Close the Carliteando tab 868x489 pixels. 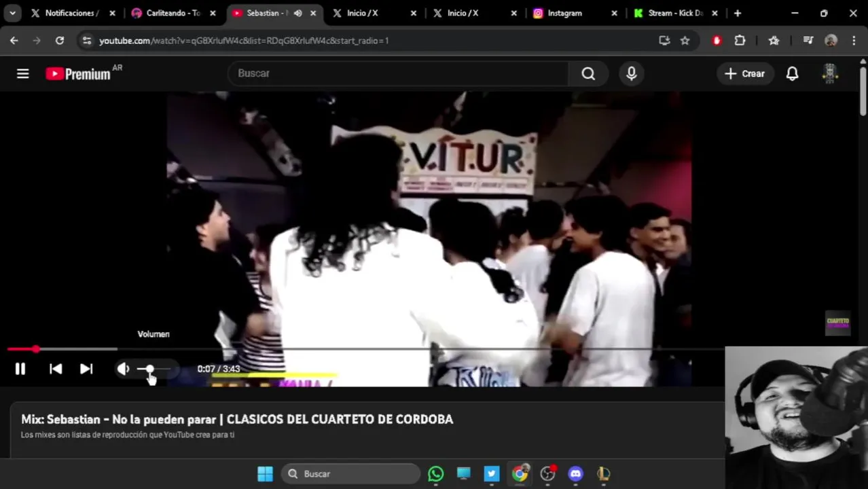tap(213, 13)
